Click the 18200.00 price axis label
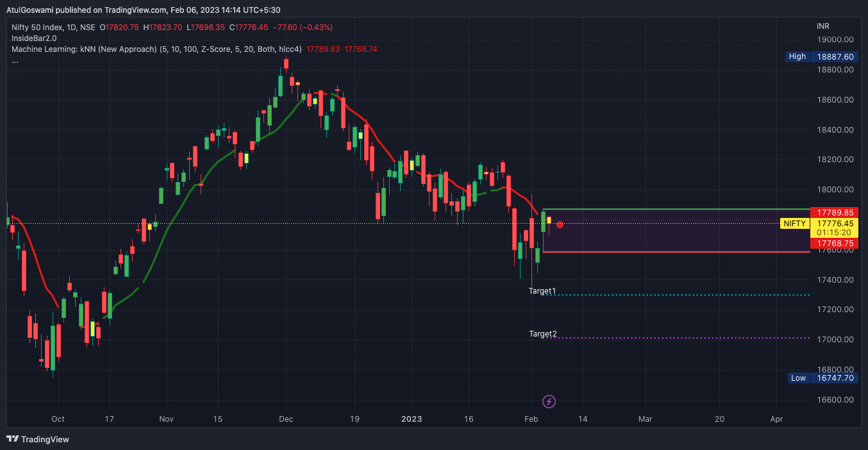This screenshot has width=868, height=450. pos(835,160)
